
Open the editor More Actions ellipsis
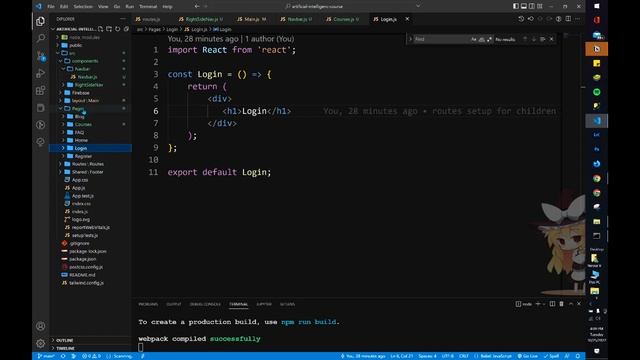pos(577,19)
